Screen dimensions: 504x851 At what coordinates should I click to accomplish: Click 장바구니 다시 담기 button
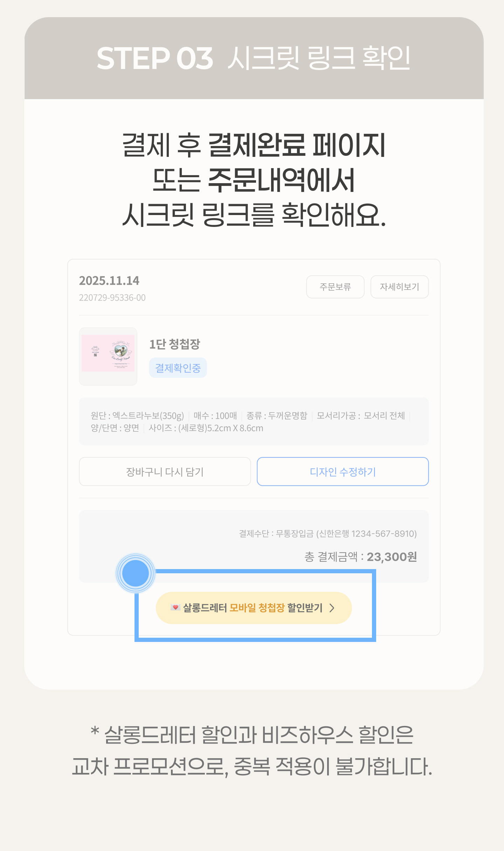[x=165, y=472]
